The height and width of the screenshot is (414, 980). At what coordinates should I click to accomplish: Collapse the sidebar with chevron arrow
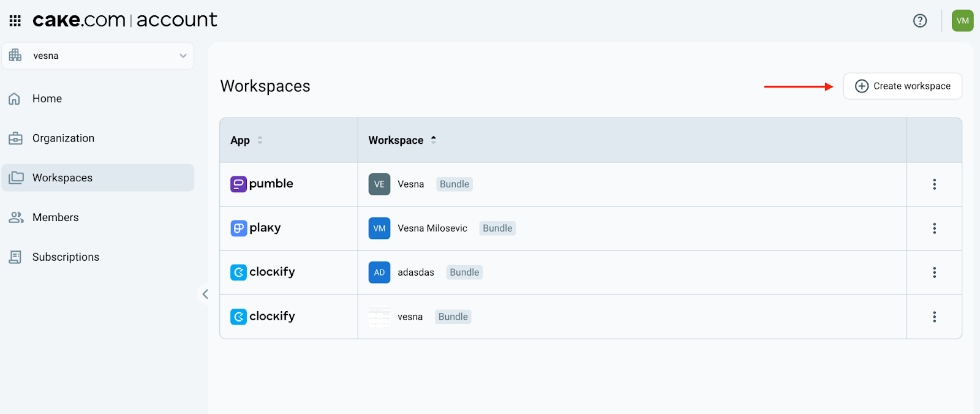point(205,294)
